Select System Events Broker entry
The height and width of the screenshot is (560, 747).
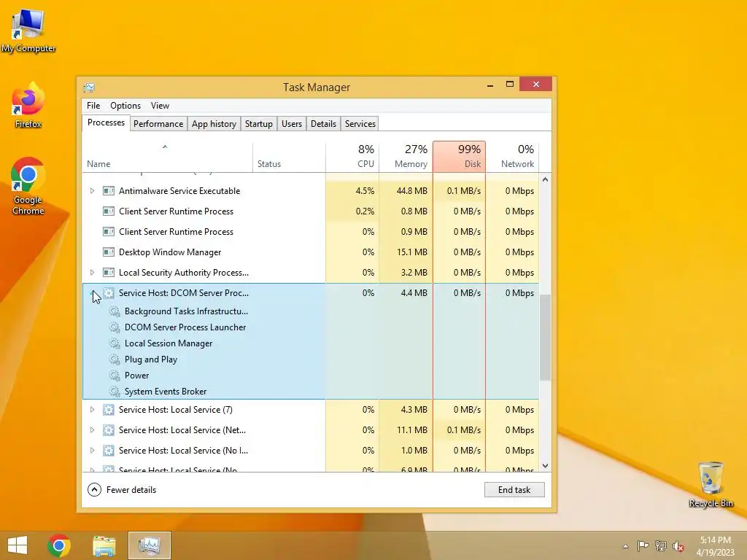(x=311, y=392)
